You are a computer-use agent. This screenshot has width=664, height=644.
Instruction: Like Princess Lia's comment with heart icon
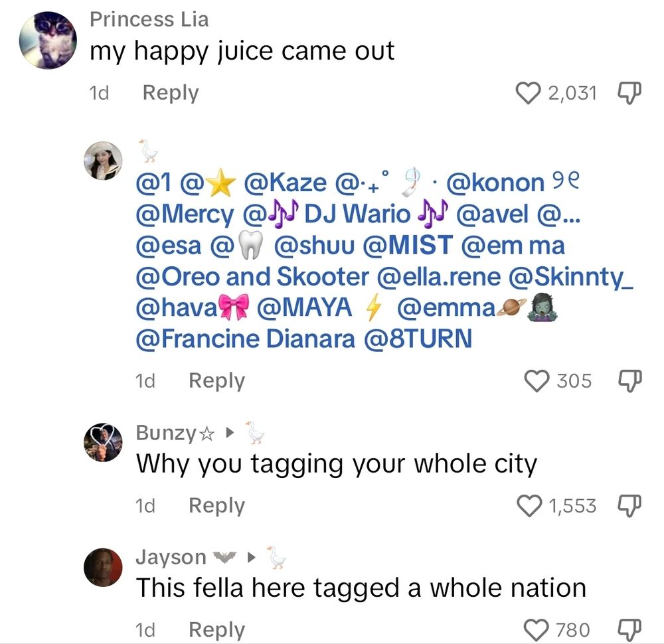(x=528, y=93)
